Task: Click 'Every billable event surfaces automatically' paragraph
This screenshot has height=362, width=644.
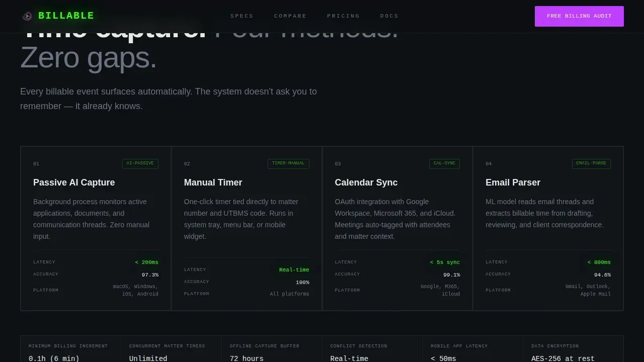Action: (x=169, y=99)
